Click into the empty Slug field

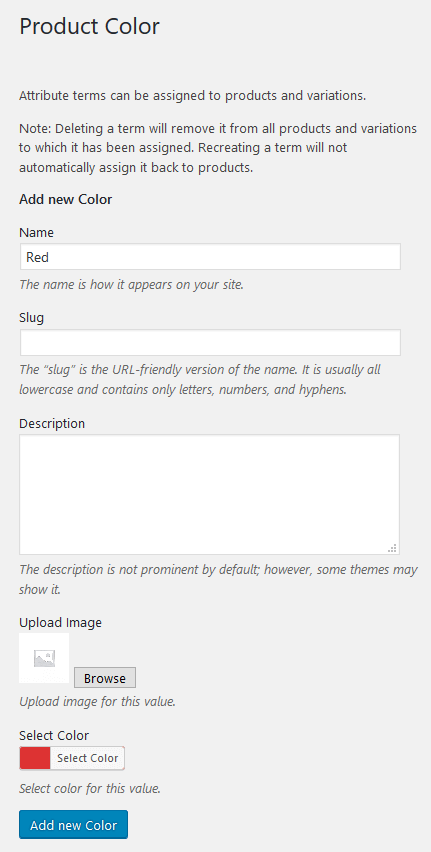pyautogui.click(x=210, y=342)
